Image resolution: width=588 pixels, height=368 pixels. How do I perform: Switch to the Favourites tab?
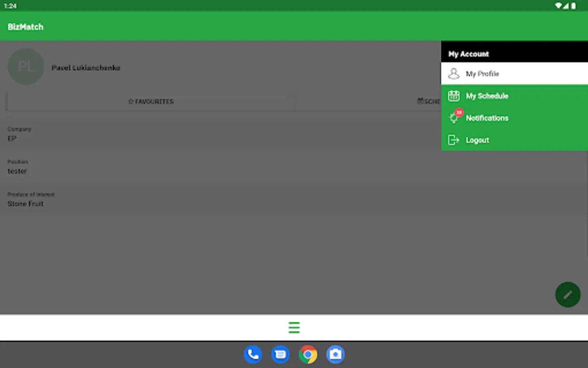(x=151, y=101)
